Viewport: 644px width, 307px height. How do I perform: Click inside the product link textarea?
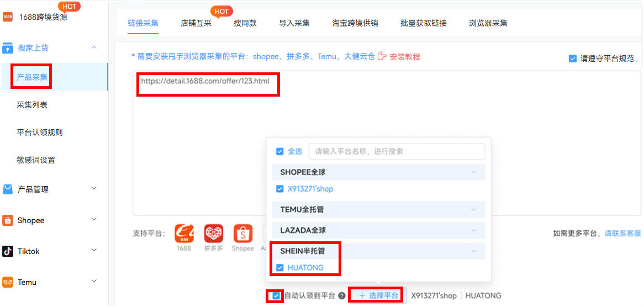pyautogui.click(x=387, y=143)
